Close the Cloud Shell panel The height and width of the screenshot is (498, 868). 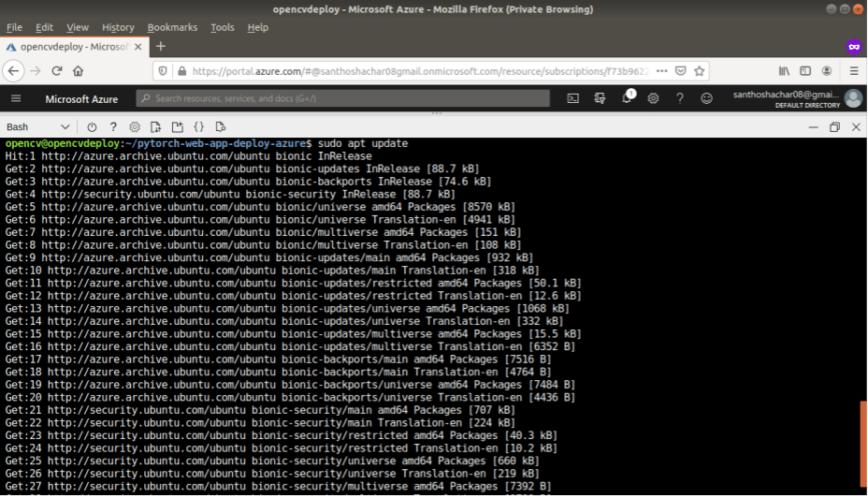[856, 127]
